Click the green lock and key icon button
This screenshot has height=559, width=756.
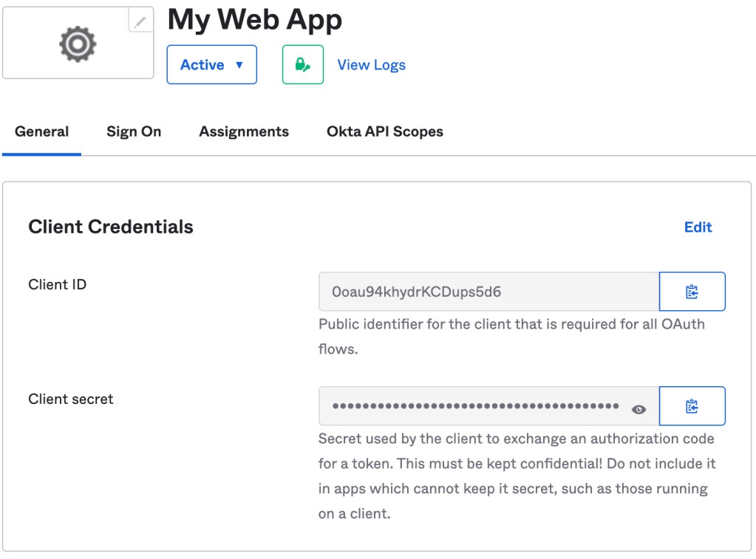click(303, 65)
